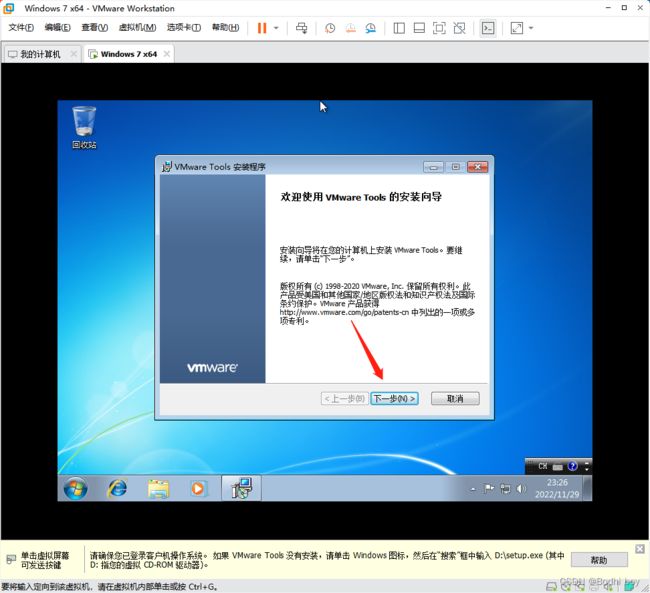This screenshot has width=650, height=593.
Task: Close the 我的计算机 tab
Action: [x=73, y=54]
